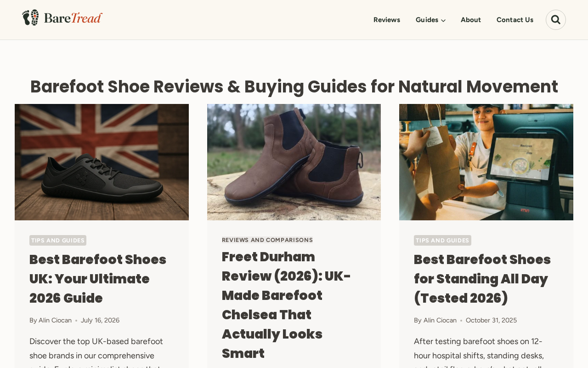Open the Reviews menu item
588x368 pixels.
[387, 20]
